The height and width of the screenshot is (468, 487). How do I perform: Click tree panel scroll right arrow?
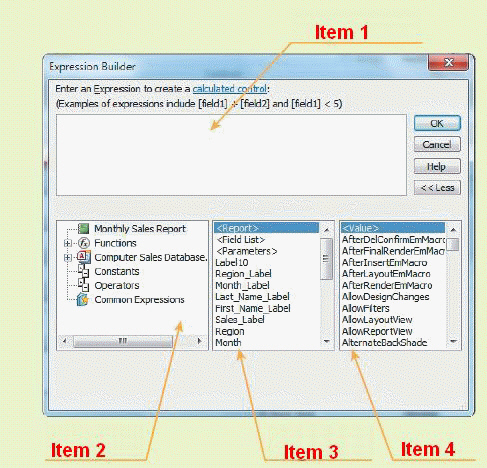[x=199, y=341]
